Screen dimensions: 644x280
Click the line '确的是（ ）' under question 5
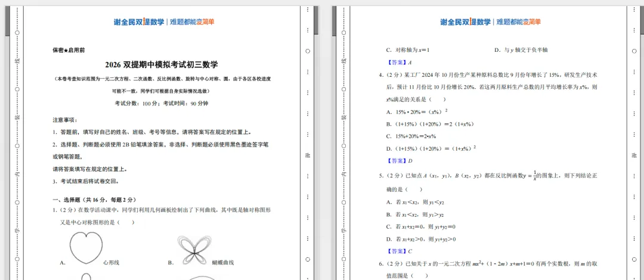(404, 189)
